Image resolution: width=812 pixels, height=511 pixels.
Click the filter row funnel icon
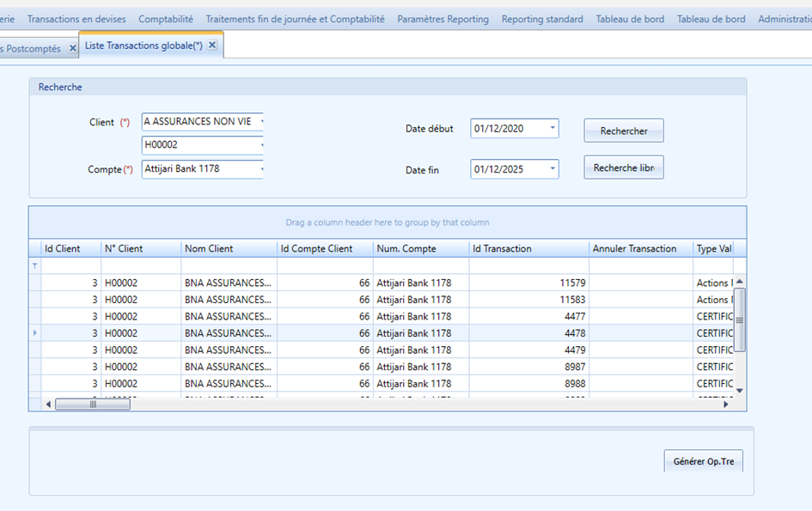34,265
